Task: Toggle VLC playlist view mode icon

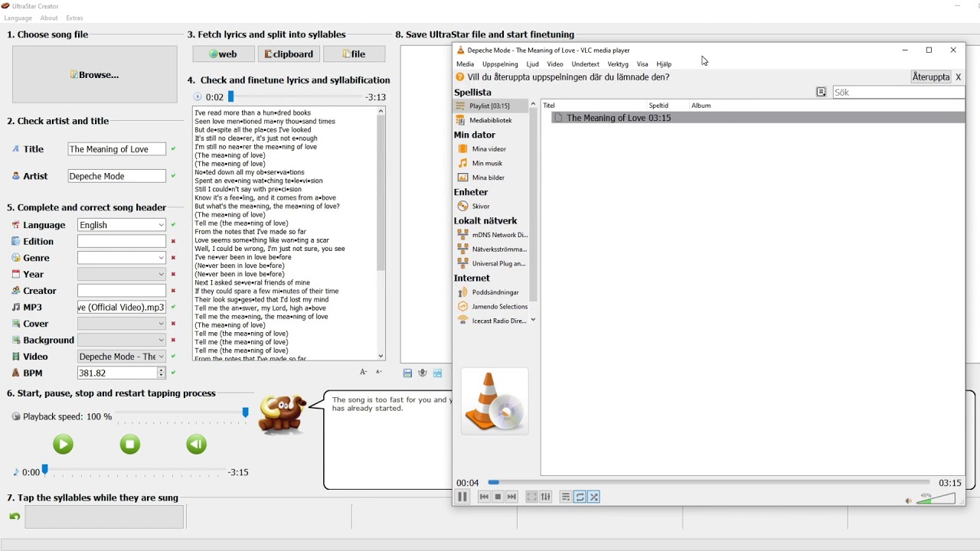Action: [821, 92]
